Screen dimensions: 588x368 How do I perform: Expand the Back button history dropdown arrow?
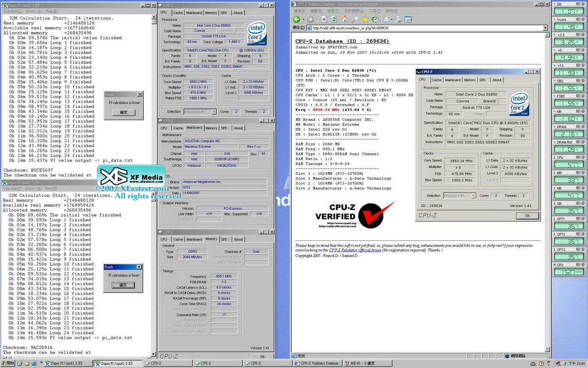(x=303, y=19)
